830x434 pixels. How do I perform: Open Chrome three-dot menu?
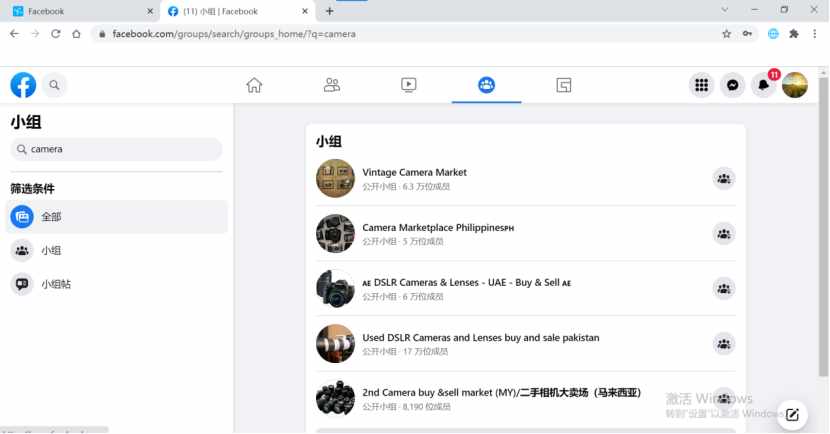point(814,34)
